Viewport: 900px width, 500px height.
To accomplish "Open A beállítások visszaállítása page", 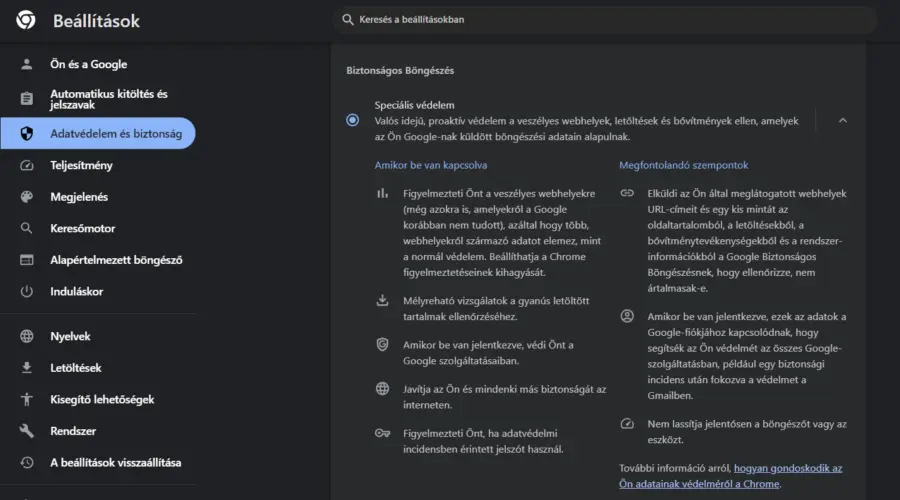I will tap(116, 463).
